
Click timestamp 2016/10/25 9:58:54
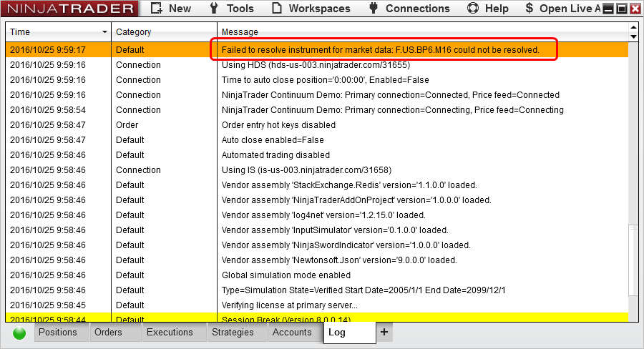click(48, 110)
